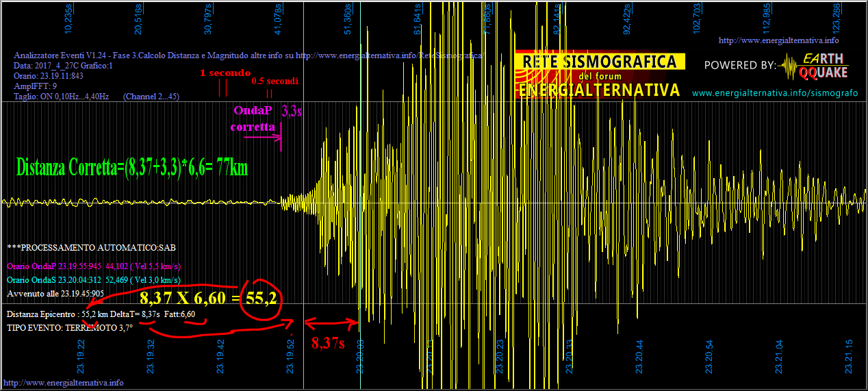Viewport: 868px width, 391px height.
Task: Click the "POWERED BY:" label
Action: (x=740, y=66)
